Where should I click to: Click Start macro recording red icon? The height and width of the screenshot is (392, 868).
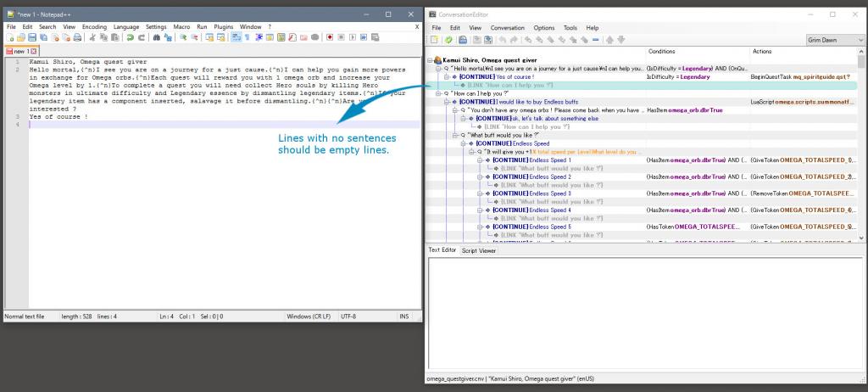tap(330, 37)
